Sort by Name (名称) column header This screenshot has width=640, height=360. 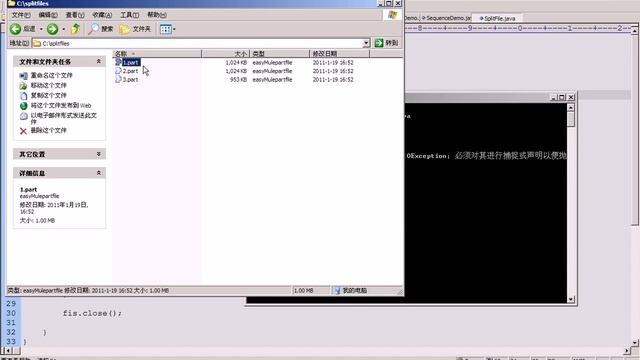point(157,53)
